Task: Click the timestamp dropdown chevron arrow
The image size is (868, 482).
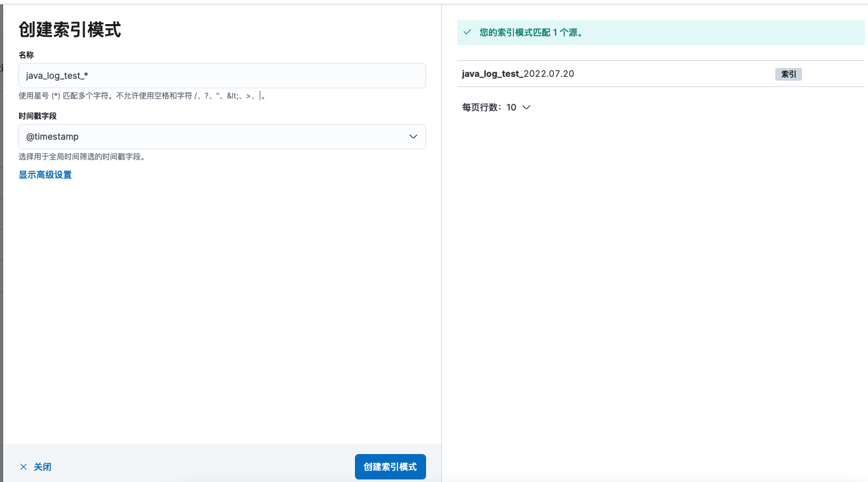Action: (x=413, y=137)
